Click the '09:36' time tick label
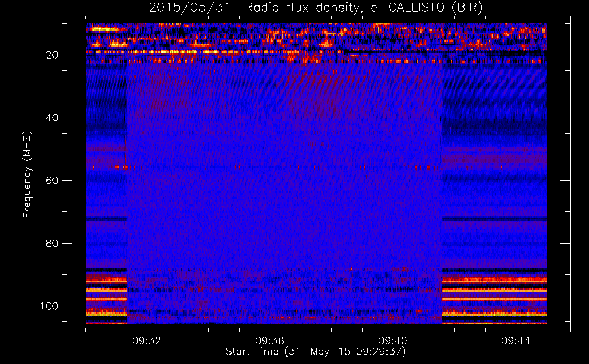The height and width of the screenshot is (364, 589). [x=269, y=341]
